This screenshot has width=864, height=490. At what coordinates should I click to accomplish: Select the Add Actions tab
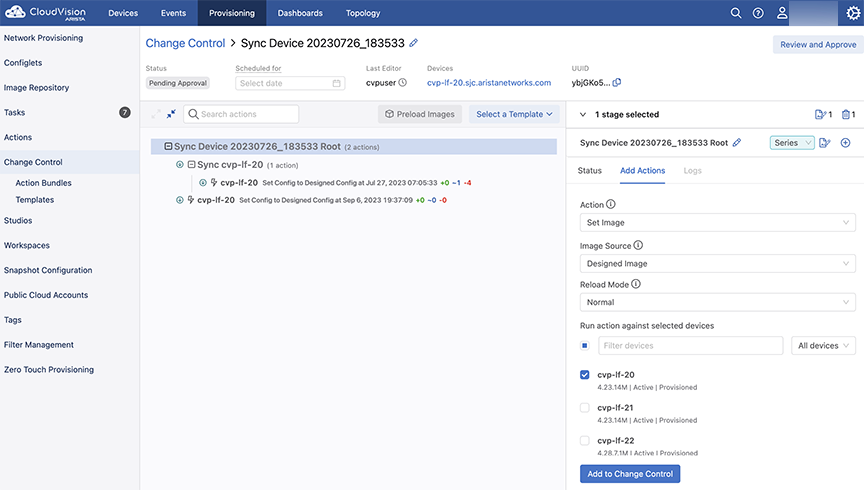[x=642, y=171]
